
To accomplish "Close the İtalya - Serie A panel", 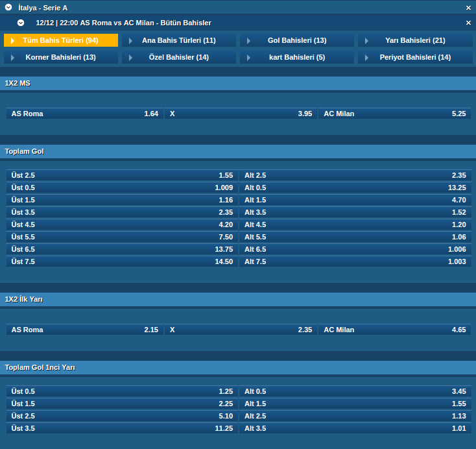I will click(x=468, y=8).
